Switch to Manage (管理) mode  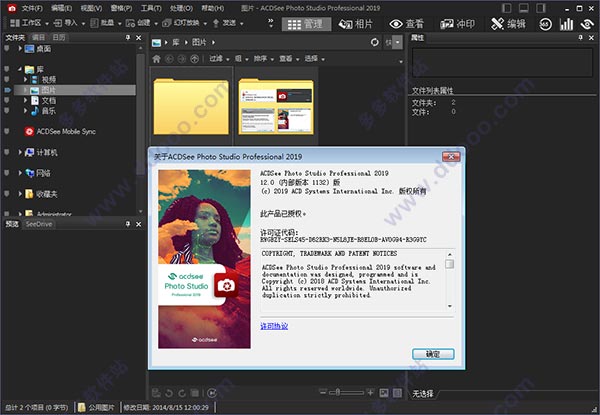tap(307, 24)
